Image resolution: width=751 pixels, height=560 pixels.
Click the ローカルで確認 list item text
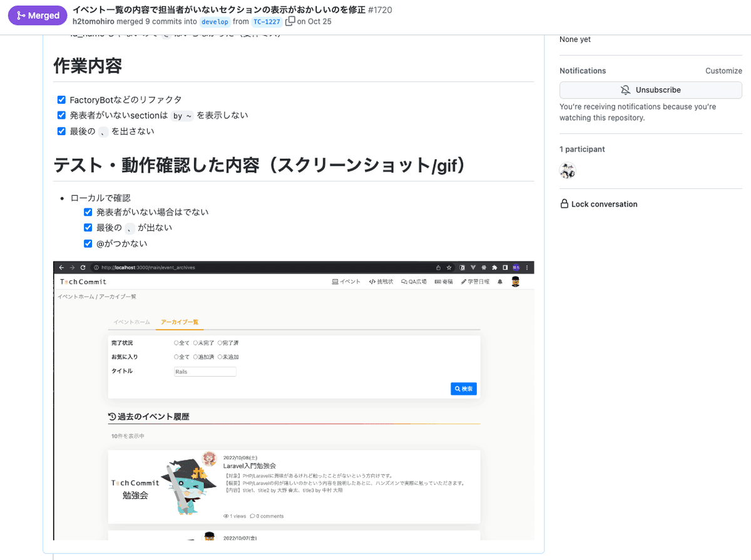point(101,197)
